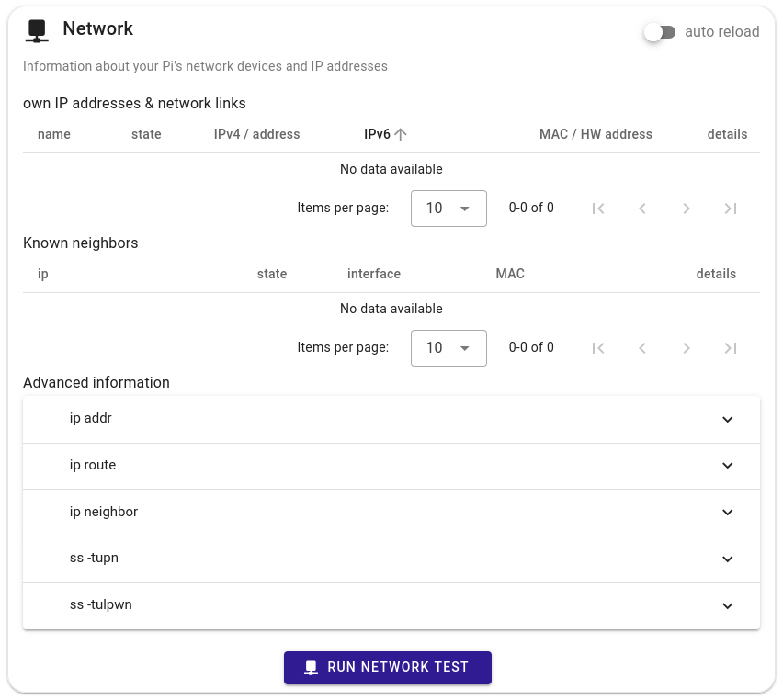Go to last page of IP addresses table

[731, 209]
